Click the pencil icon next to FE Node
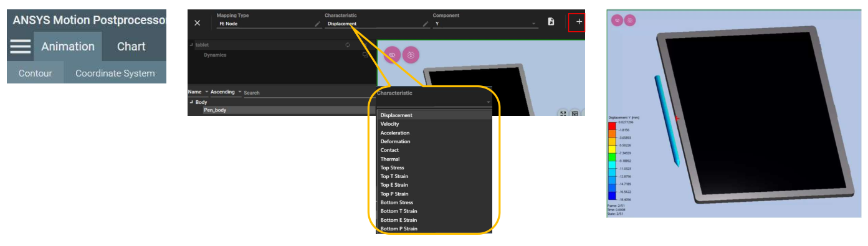 point(318,24)
